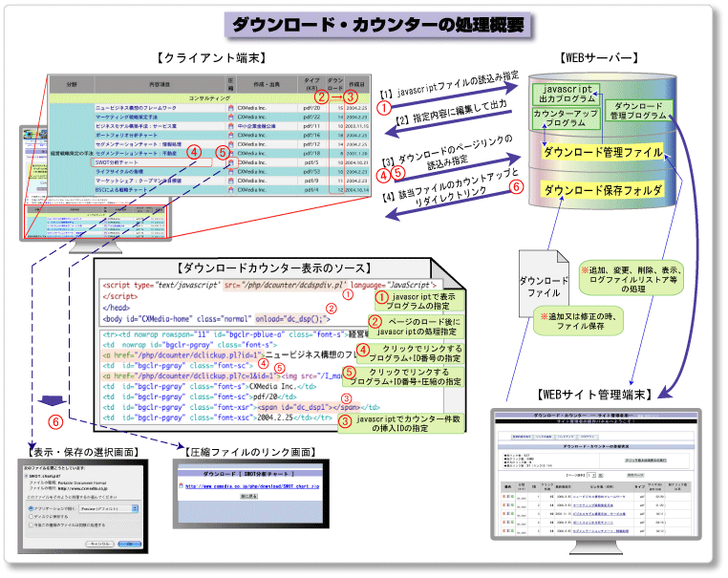Click compressed-file icon in SWOT分析チャート row

pyautogui.click(x=231, y=162)
